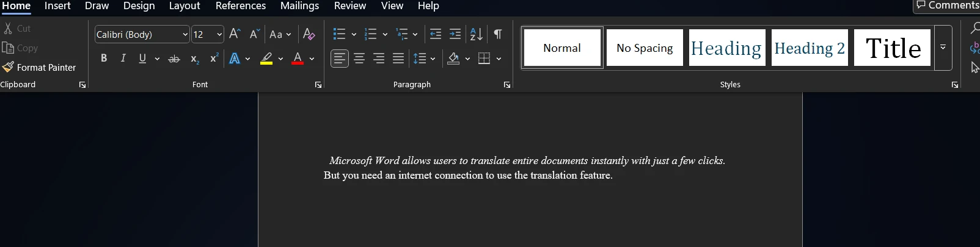Sort text alphabetically
980x247 pixels.
477,34
